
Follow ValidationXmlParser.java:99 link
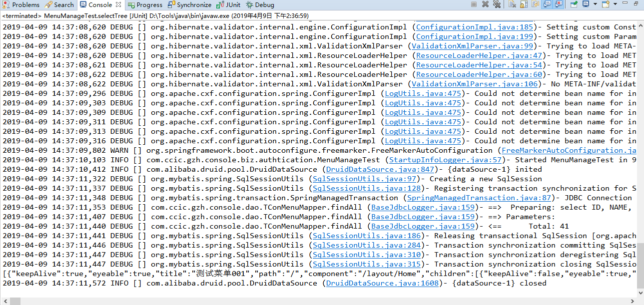tap(472, 46)
